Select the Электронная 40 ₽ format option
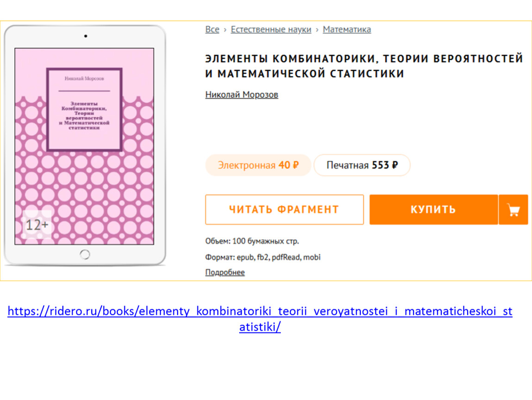 pos(258,165)
